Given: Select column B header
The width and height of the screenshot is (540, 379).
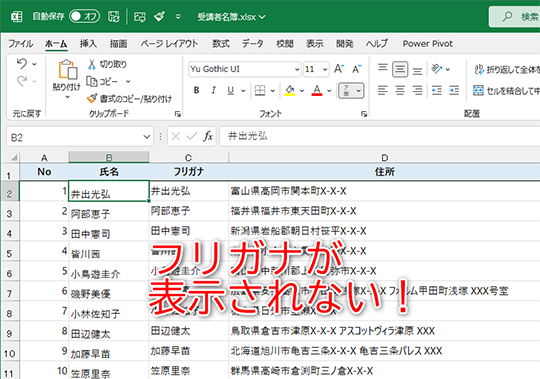Looking at the screenshot, I should coord(109,158).
